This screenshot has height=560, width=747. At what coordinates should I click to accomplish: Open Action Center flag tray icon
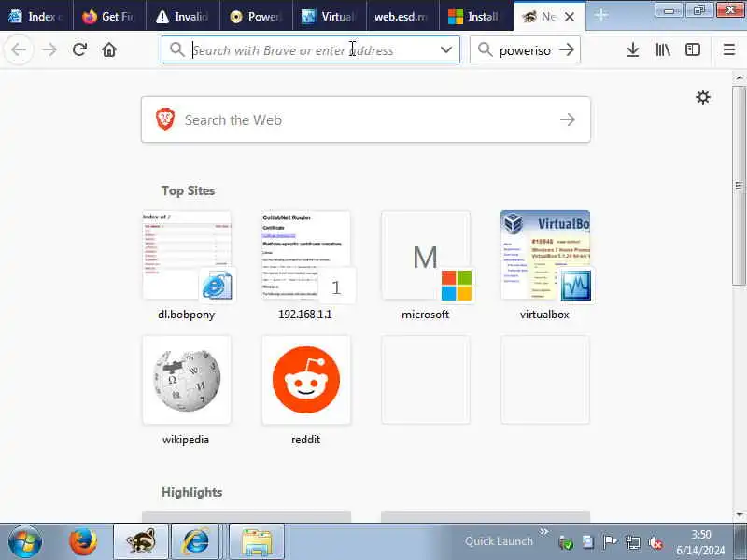tap(610, 542)
